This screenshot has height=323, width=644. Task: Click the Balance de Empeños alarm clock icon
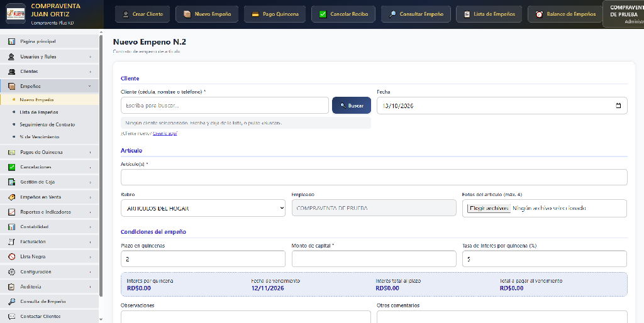(539, 14)
